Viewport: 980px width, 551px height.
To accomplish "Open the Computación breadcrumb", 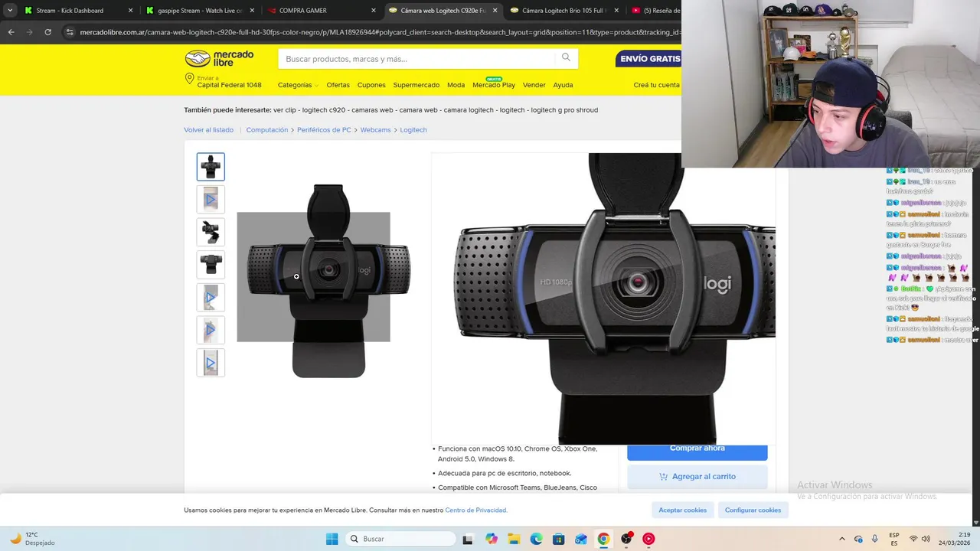I will pos(266,130).
